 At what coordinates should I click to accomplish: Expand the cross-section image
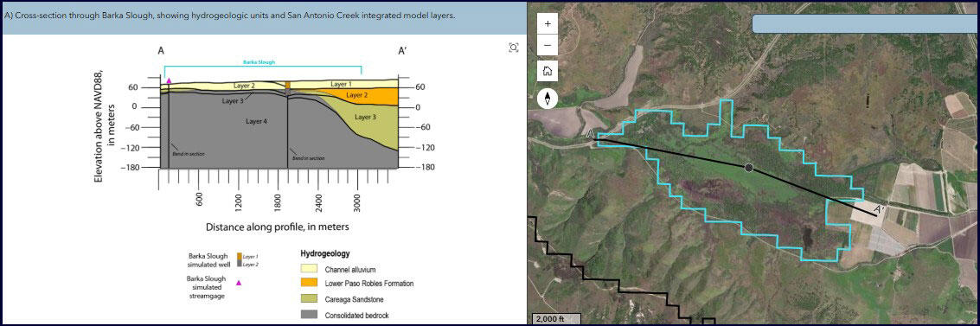(x=514, y=48)
